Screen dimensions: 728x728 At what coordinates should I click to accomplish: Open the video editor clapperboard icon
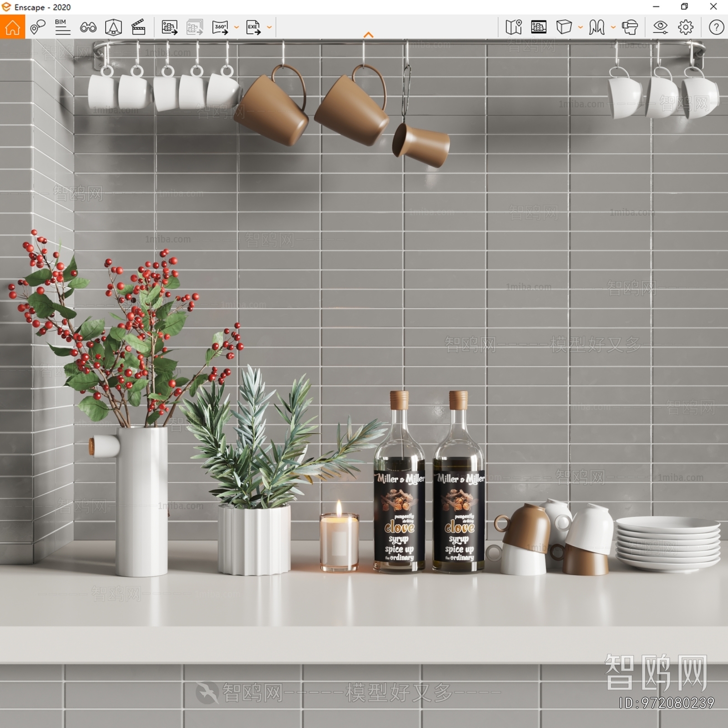(138, 27)
